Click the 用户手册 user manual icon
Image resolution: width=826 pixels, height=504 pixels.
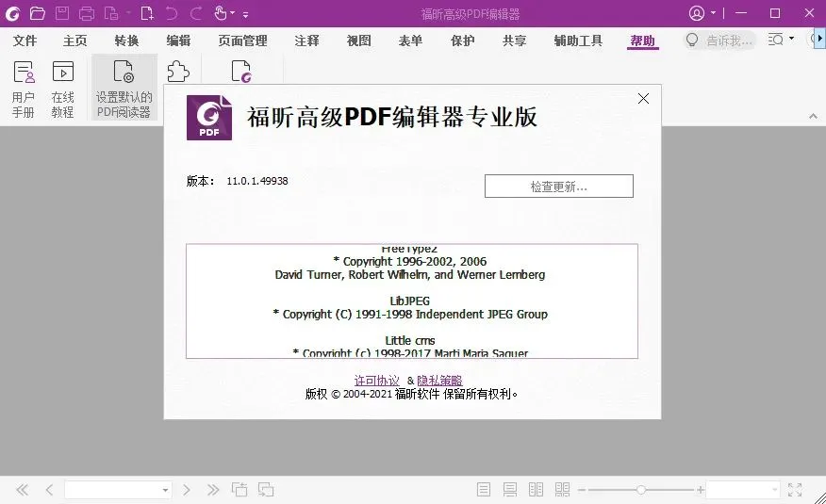(24, 89)
